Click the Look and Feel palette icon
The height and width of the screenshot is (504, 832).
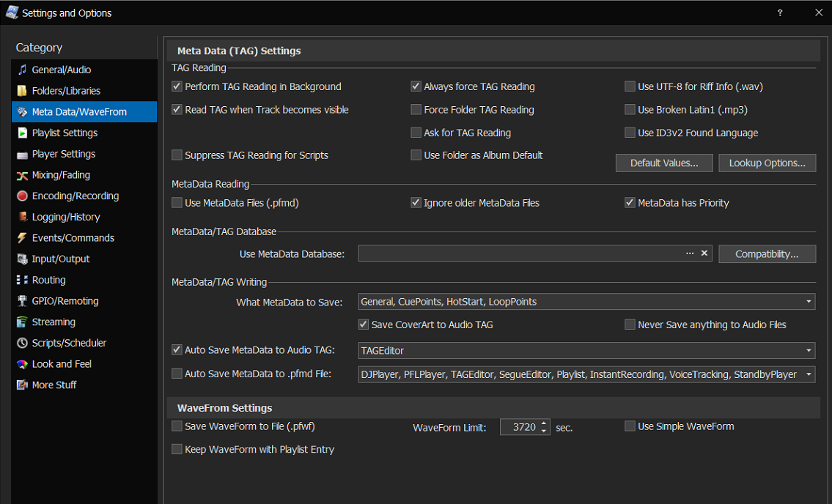pyautogui.click(x=22, y=364)
